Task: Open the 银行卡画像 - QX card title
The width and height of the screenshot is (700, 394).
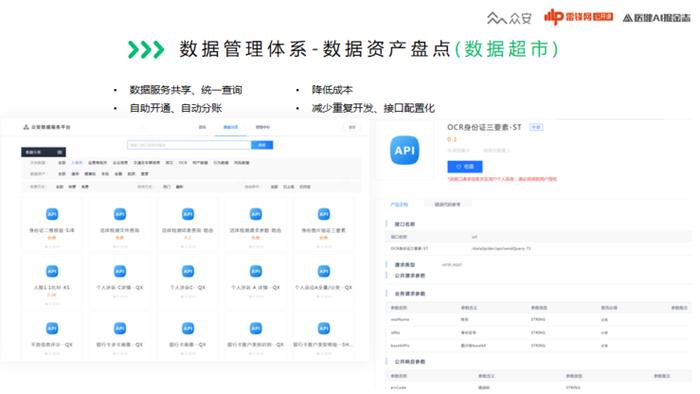Action: [188, 345]
